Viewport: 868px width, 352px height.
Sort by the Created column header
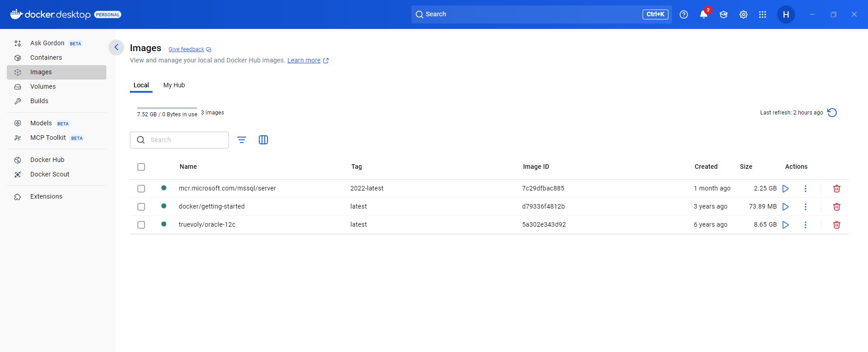coord(706,166)
